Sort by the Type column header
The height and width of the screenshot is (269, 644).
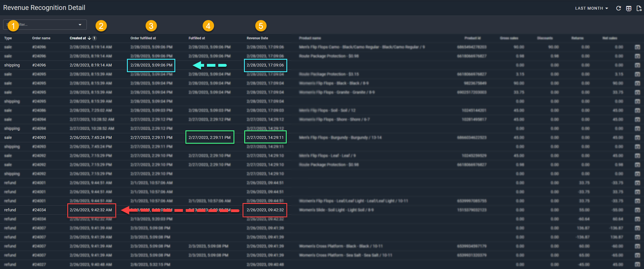click(x=8, y=38)
